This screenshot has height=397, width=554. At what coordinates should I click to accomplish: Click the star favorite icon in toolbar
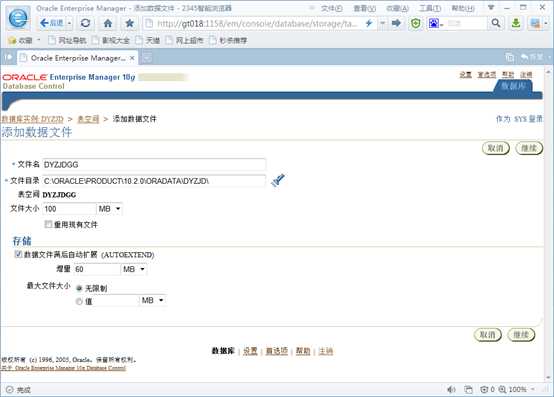(x=129, y=23)
